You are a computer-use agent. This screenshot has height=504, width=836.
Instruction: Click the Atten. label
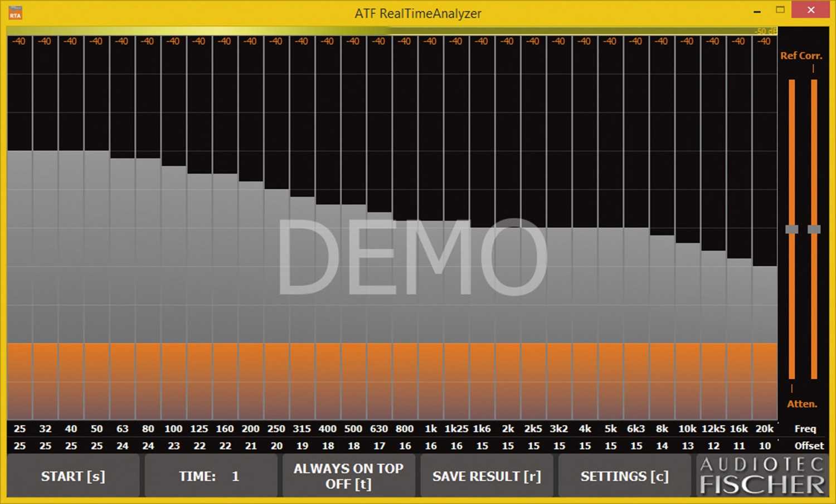[802, 404]
